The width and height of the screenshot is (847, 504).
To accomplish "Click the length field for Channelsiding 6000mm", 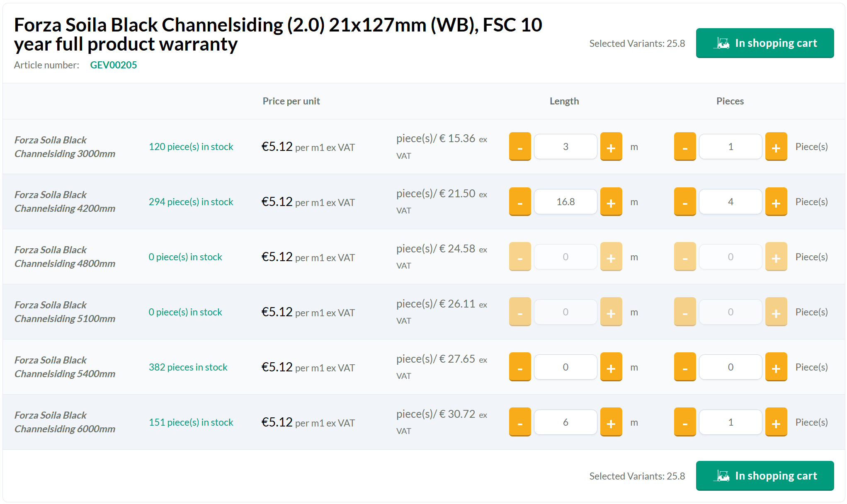I will pyautogui.click(x=565, y=422).
